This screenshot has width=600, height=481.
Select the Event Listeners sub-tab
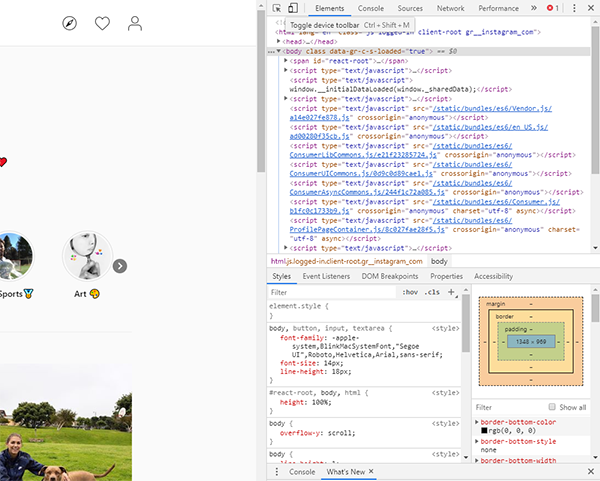point(326,276)
